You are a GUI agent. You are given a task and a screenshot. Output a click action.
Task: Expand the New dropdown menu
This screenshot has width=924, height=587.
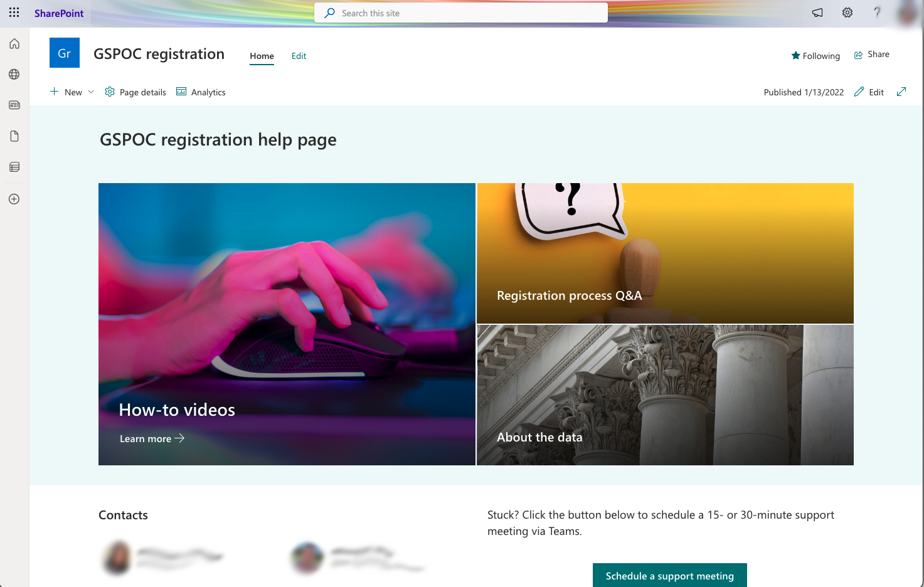coord(91,92)
